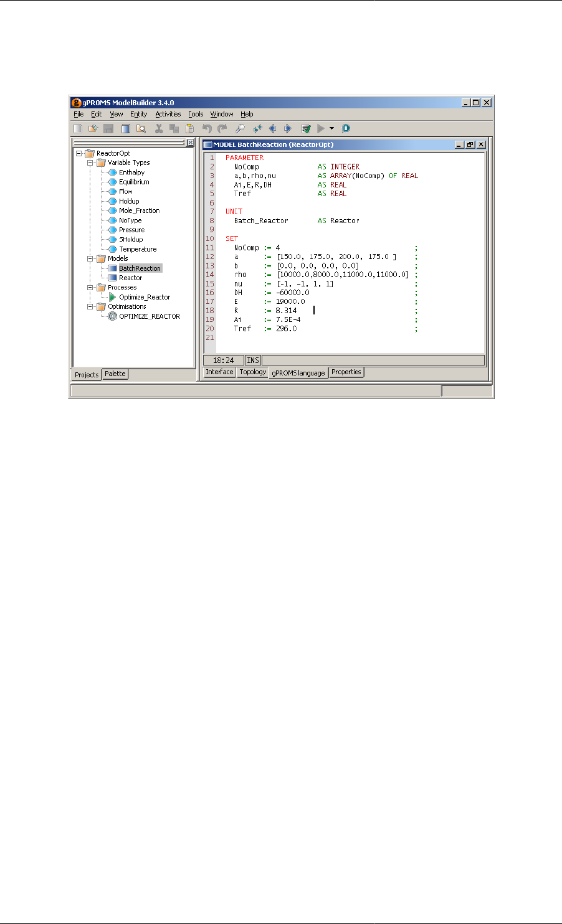Viewport: 562px width, 924px height.
Task: Select the SHoldup variable type
Action: (x=131, y=239)
